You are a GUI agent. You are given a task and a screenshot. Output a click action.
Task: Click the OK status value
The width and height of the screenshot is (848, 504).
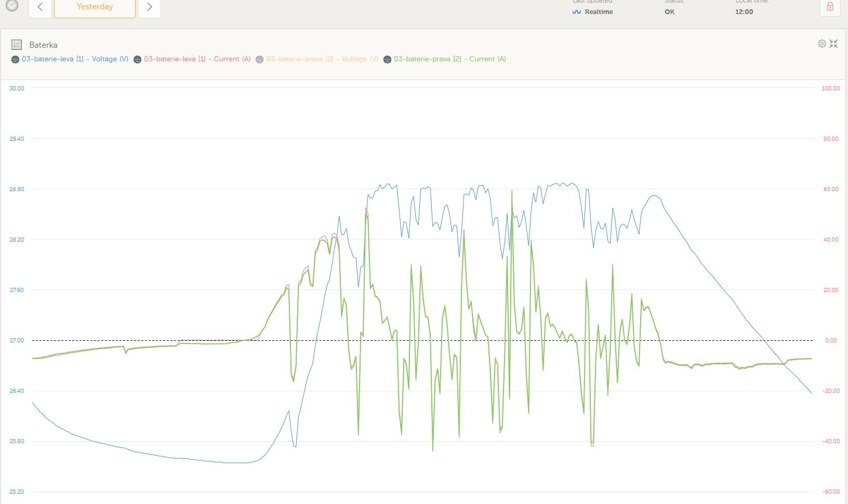tap(669, 12)
